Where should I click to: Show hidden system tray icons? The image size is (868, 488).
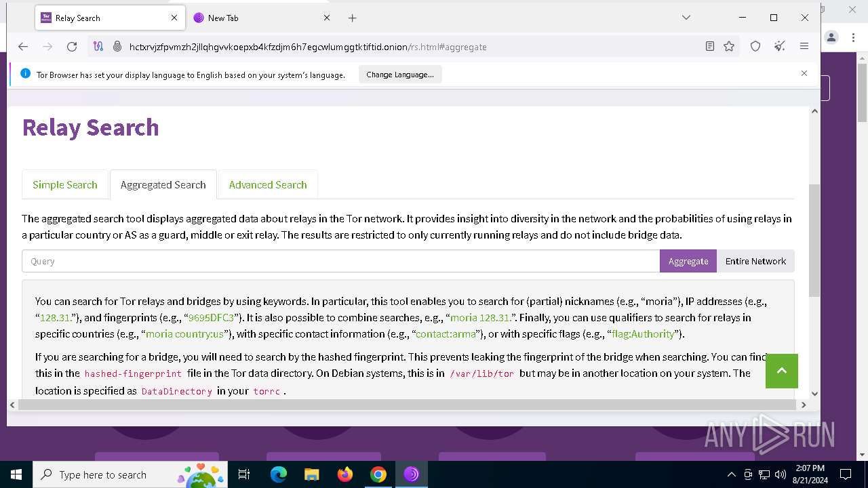pos(731,474)
